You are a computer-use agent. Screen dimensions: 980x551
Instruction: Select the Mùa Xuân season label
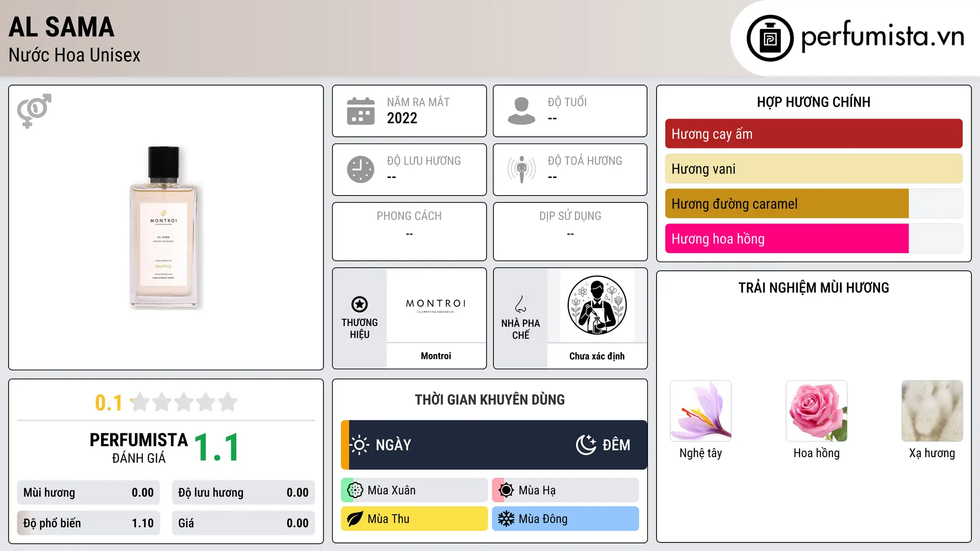point(391,490)
